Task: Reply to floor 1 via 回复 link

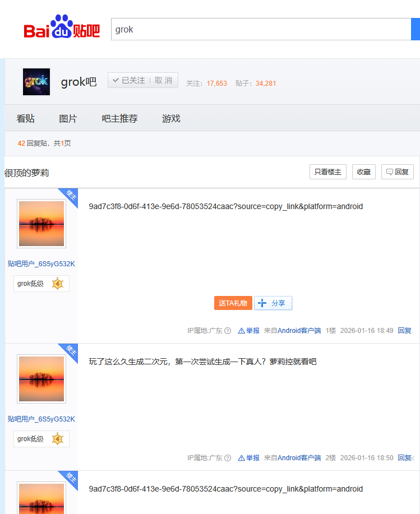Action: tap(405, 331)
